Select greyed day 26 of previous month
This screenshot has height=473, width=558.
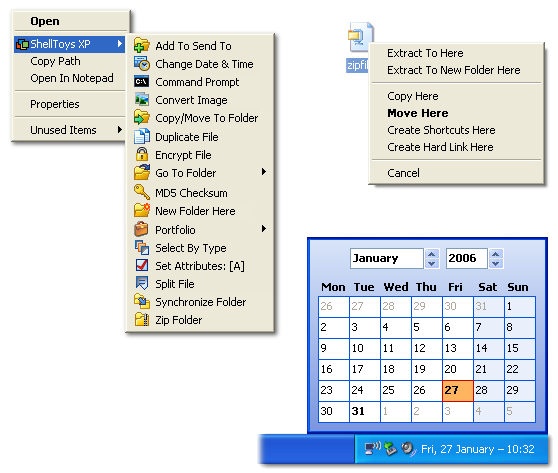333,307
